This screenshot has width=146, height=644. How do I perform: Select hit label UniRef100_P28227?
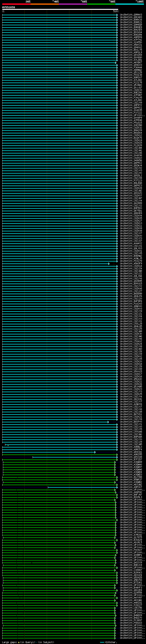tap(131, 605)
